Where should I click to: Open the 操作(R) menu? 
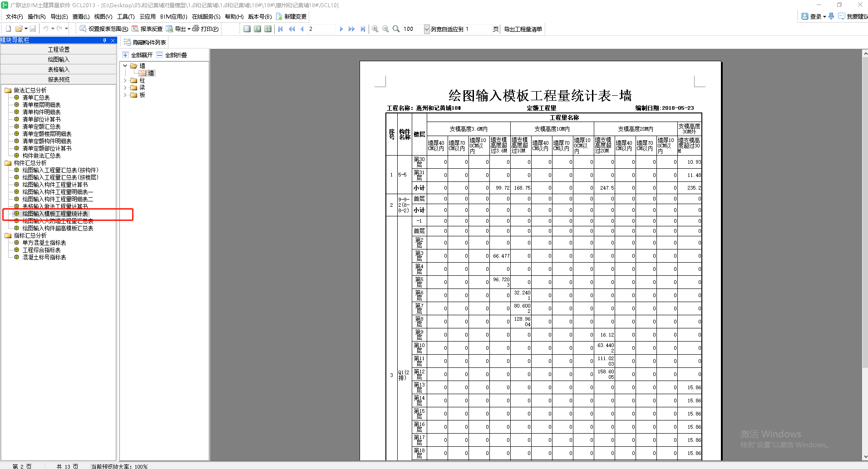click(36, 16)
